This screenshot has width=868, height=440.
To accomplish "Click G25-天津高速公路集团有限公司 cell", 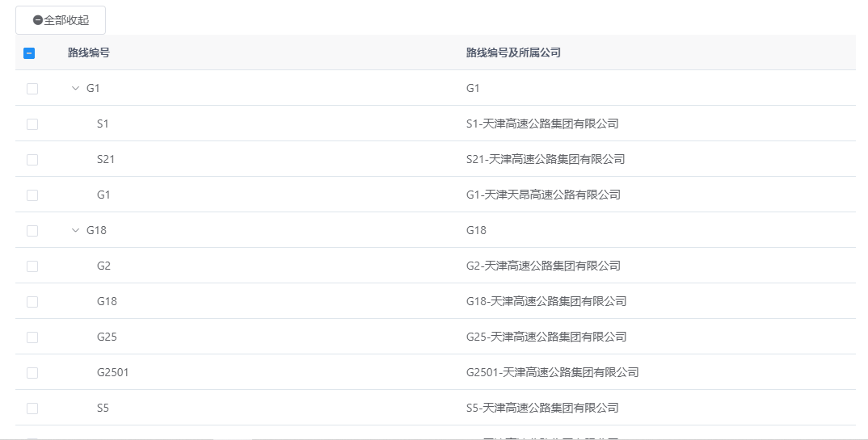I will tap(546, 337).
